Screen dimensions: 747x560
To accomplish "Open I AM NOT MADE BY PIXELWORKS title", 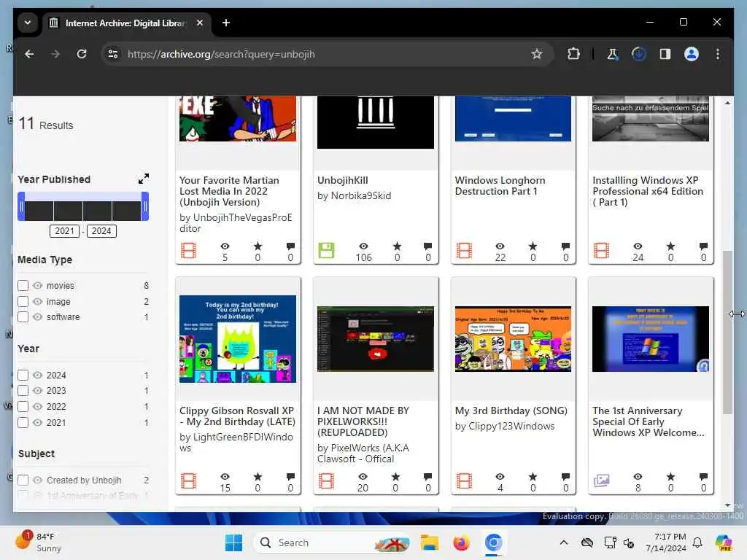I will pos(363,421).
